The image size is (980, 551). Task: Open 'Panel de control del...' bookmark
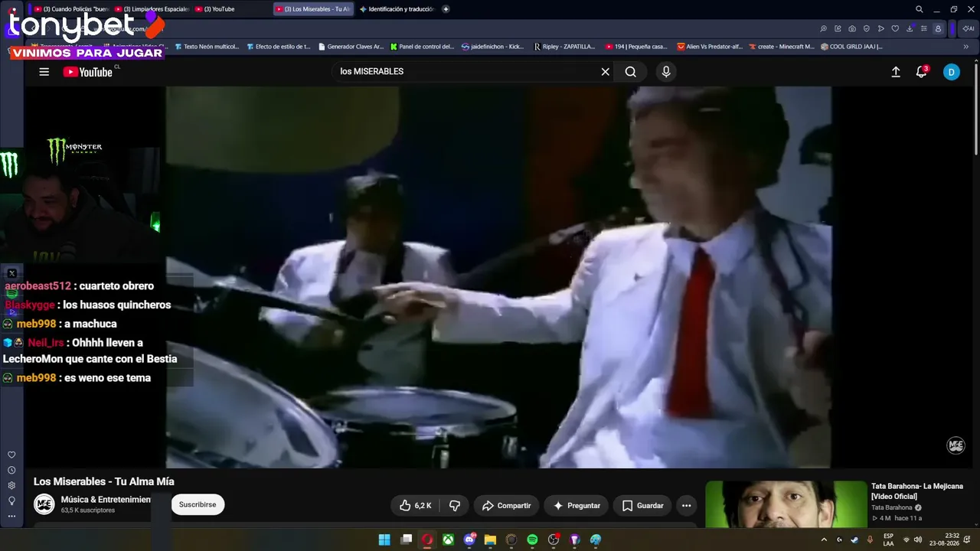coord(422,47)
